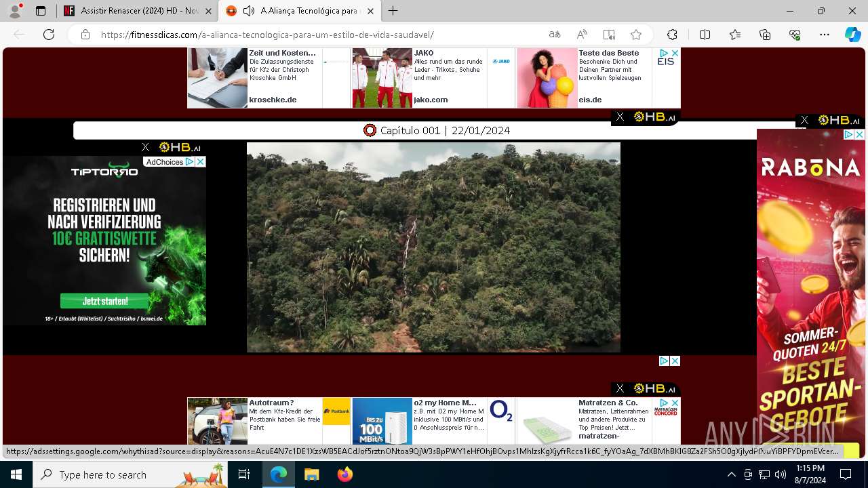Add this page to favorites
The image size is (868, 488).
(635, 35)
